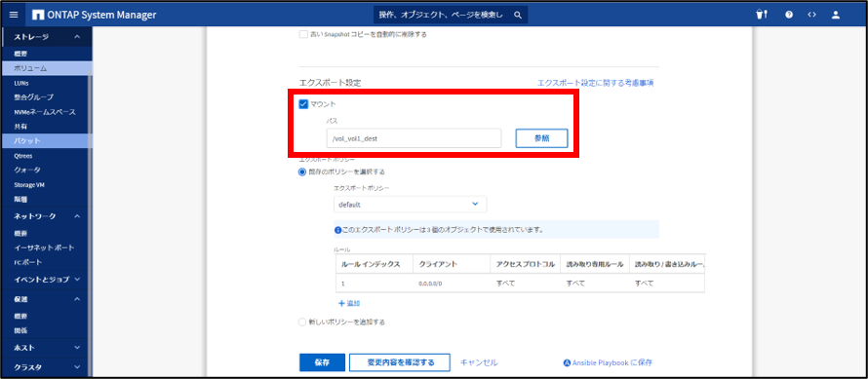Open イーサネット ポート in sidebar
The width and height of the screenshot is (868, 379).
pos(44,247)
